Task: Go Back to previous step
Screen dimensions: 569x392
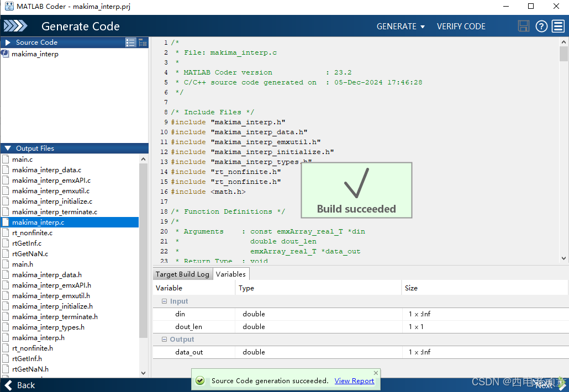Action: (20, 385)
